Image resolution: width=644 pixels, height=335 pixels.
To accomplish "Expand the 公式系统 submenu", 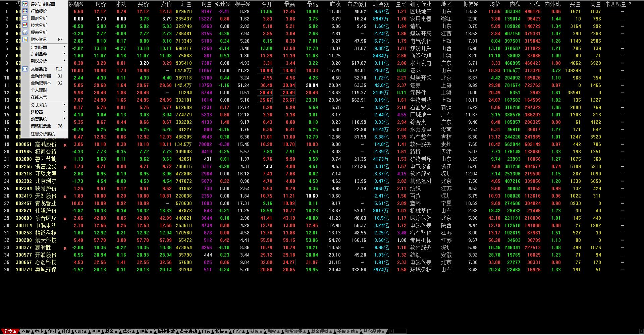I will point(45,105).
